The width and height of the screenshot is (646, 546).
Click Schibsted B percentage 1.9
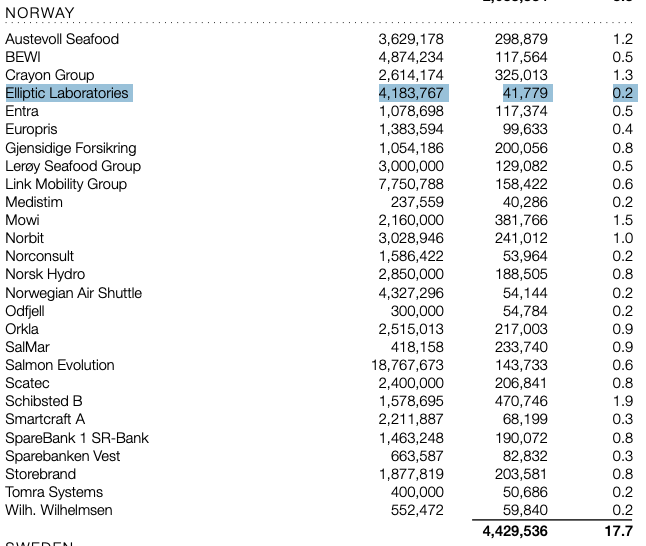623,401
